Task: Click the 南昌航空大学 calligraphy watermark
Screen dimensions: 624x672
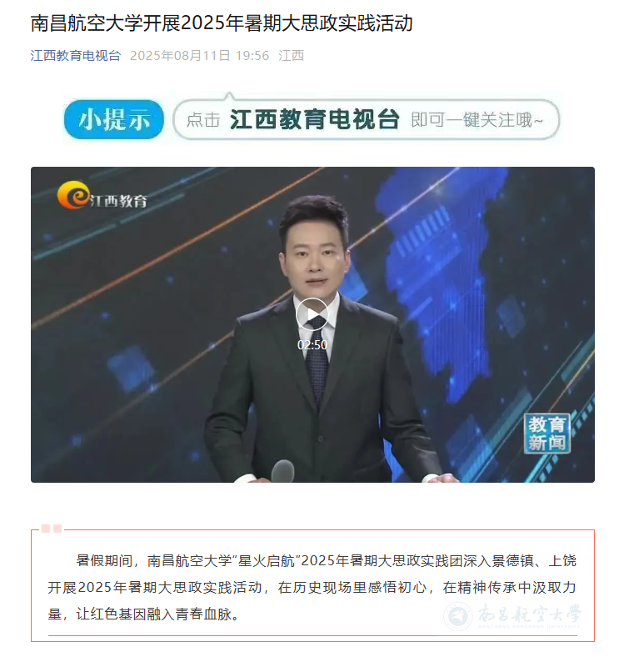Action: 529,614
